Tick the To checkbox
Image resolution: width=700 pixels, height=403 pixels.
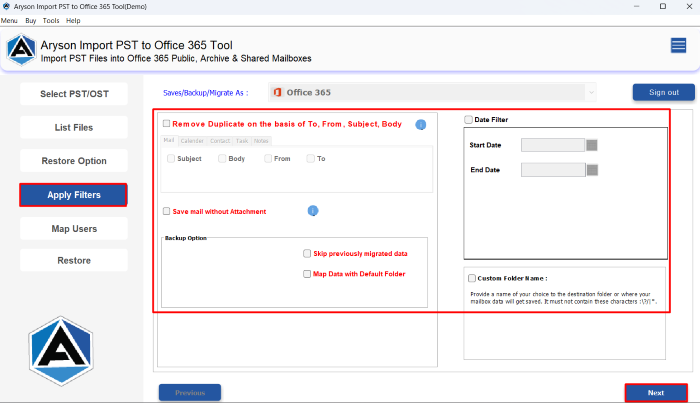[x=310, y=158]
